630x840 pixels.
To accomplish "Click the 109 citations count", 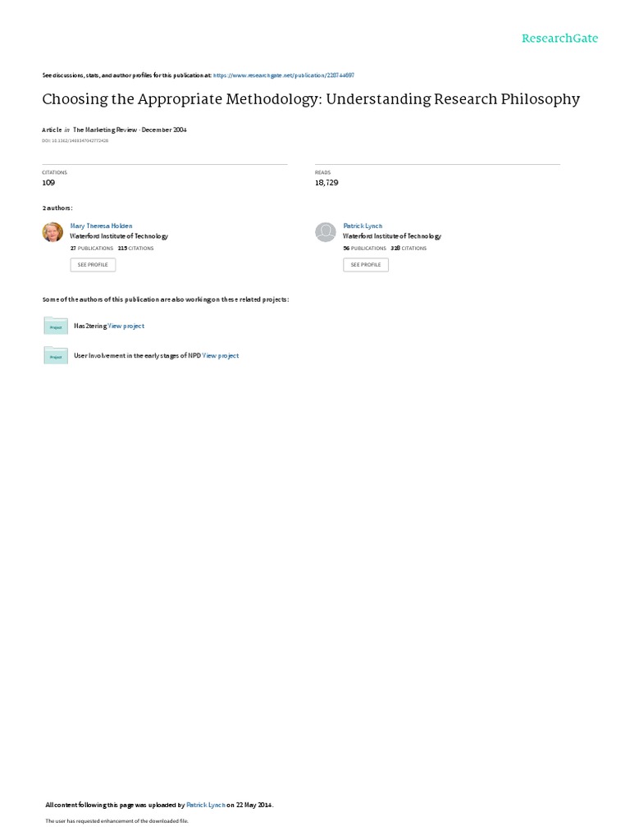I will click(x=48, y=183).
